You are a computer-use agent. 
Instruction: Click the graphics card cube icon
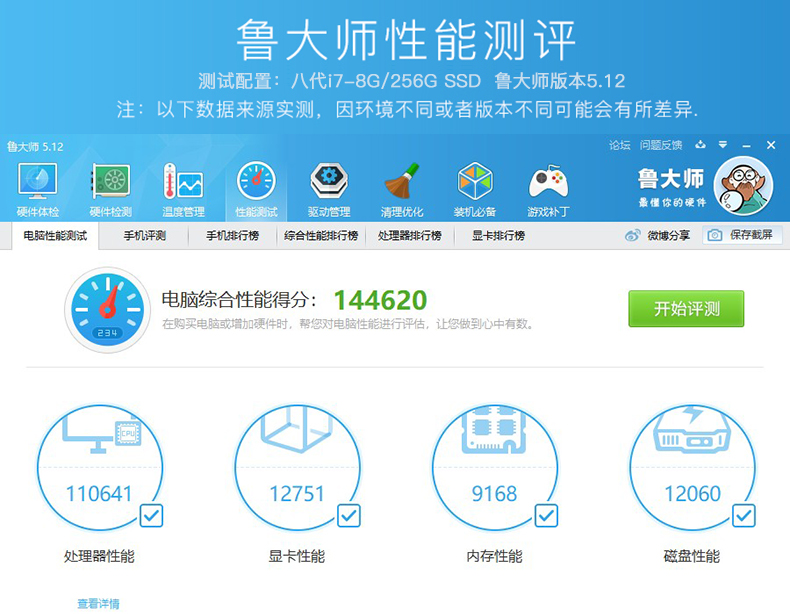(297, 430)
